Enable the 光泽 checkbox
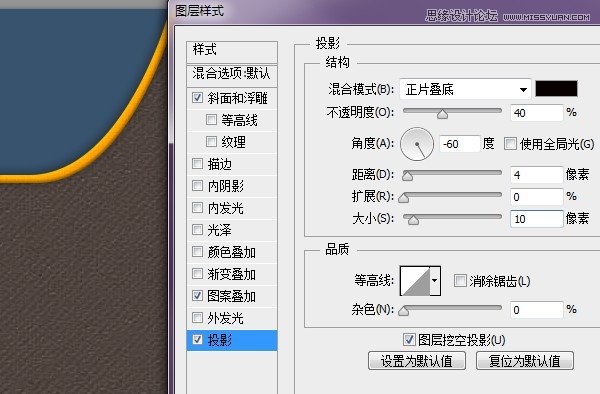 [197, 230]
